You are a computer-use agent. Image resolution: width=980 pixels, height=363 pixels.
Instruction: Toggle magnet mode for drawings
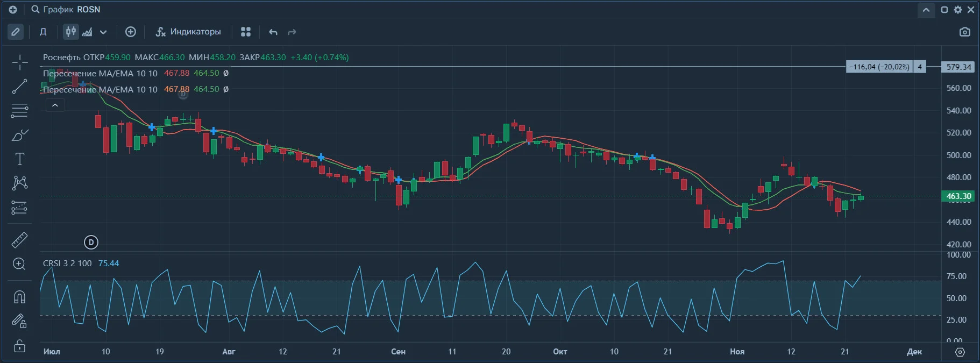coord(19,297)
